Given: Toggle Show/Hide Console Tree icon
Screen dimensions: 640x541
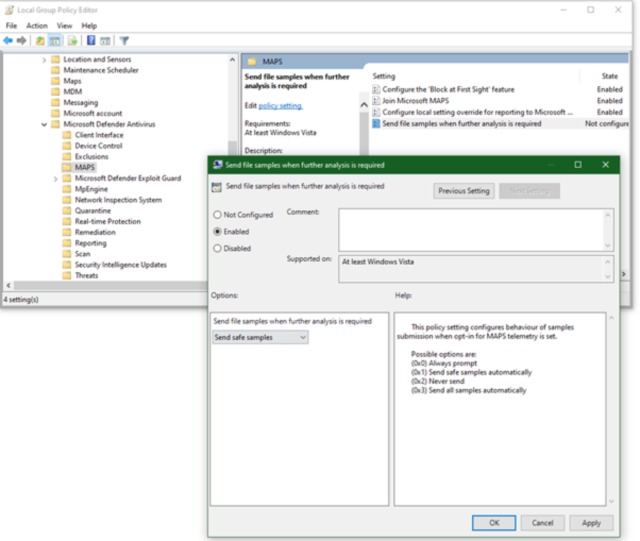Looking at the screenshot, I should pyautogui.click(x=55, y=40).
